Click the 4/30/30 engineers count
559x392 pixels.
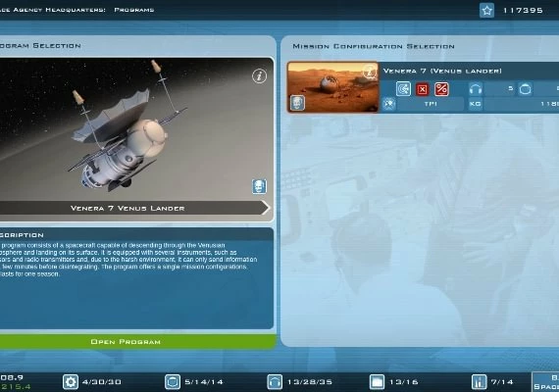pos(102,382)
